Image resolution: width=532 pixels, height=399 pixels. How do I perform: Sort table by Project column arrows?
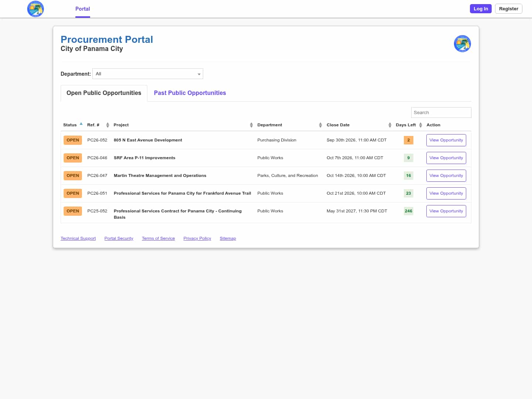tap(251, 125)
